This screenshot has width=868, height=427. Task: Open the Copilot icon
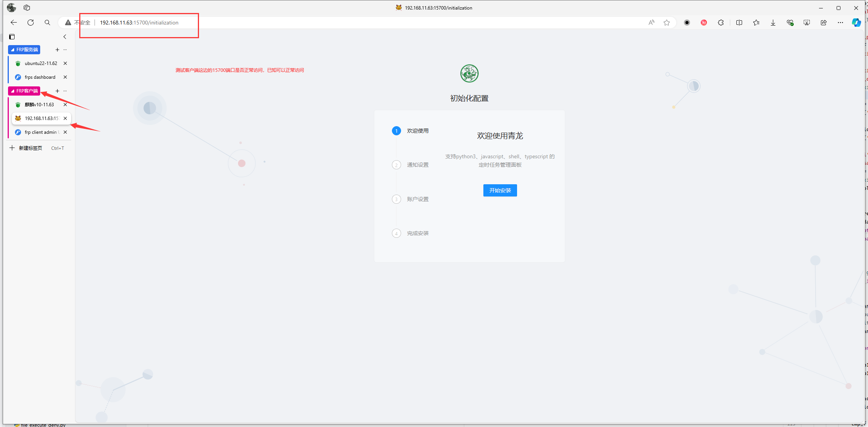(857, 23)
